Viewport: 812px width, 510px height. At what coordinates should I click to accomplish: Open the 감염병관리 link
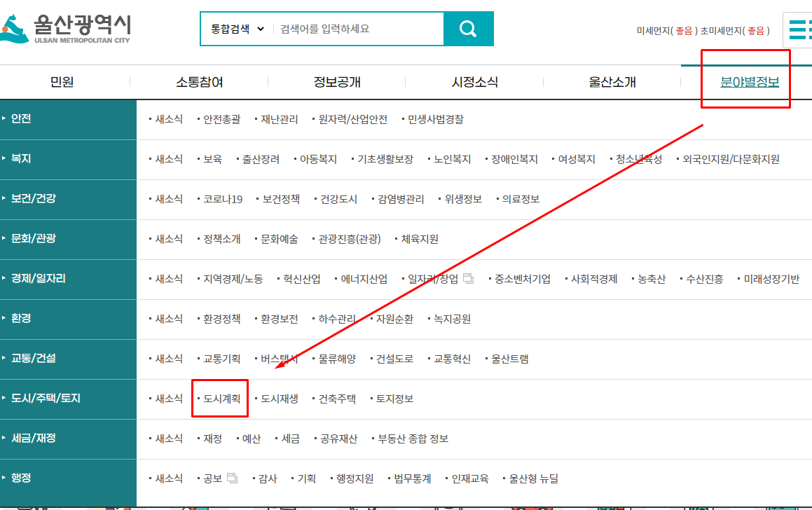[x=401, y=199]
